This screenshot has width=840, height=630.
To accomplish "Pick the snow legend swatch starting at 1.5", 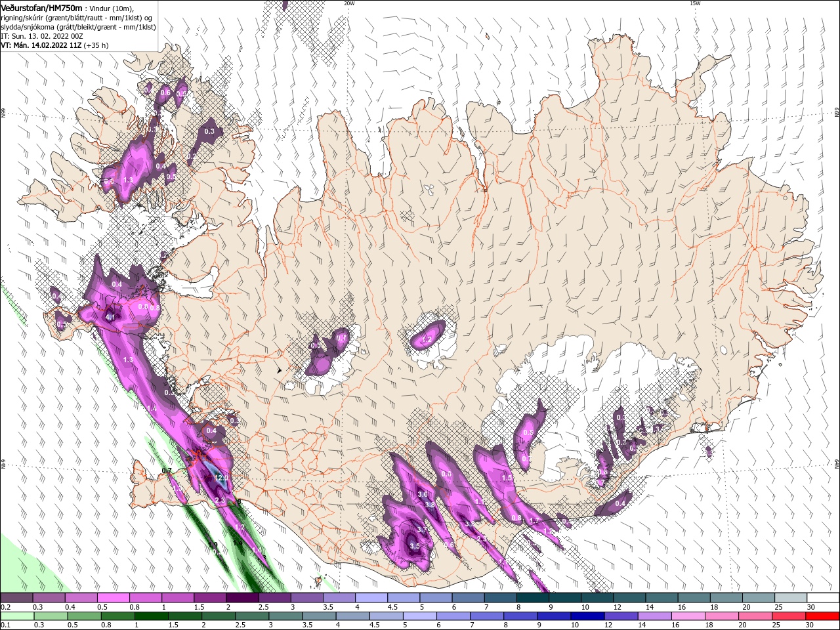I will [x=210, y=598].
